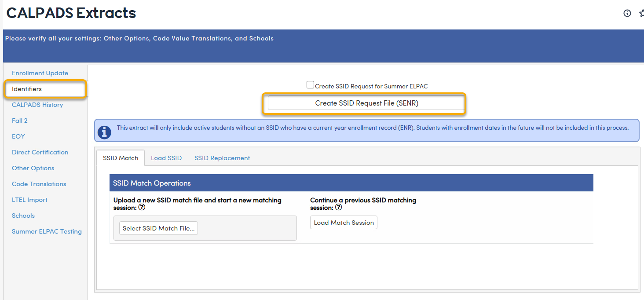Go to Fall 2 section
Image resolution: width=644 pixels, height=300 pixels.
pyautogui.click(x=20, y=121)
